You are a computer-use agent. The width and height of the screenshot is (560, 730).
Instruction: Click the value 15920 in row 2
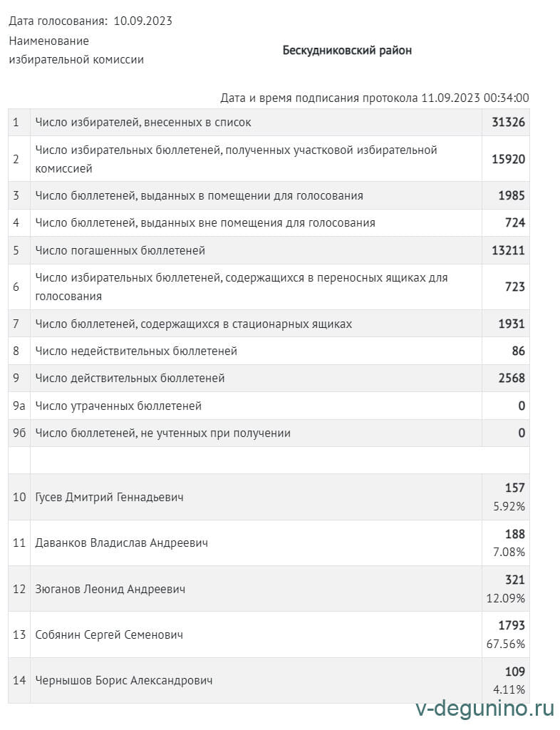[508, 159]
